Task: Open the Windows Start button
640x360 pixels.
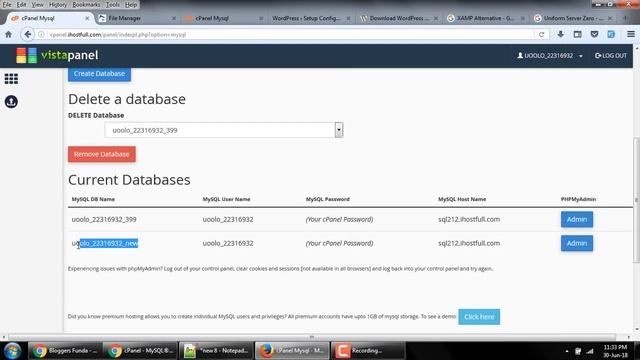Action: pos(12,351)
